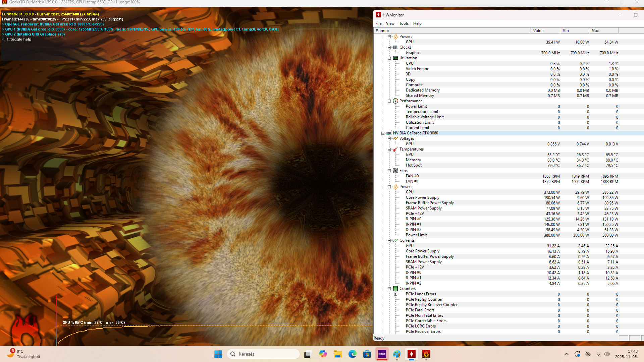
Task: Collapse the Temperatures tree group
Action: (x=389, y=149)
